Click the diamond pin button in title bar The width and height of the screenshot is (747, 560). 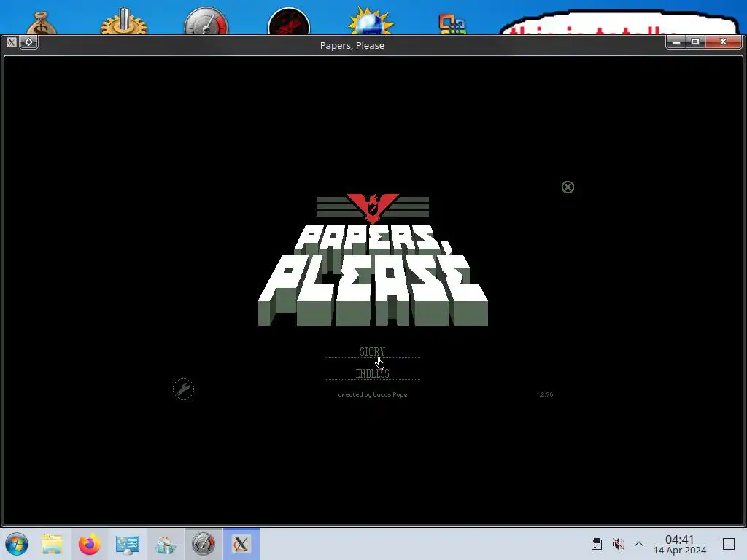pyautogui.click(x=28, y=42)
